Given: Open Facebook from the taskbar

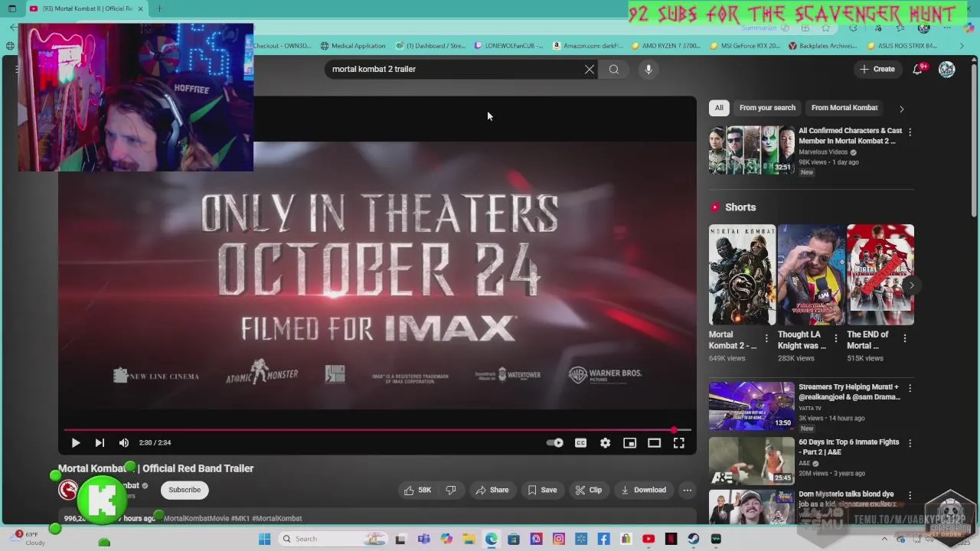Looking at the screenshot, I should (x=603, y=539).
